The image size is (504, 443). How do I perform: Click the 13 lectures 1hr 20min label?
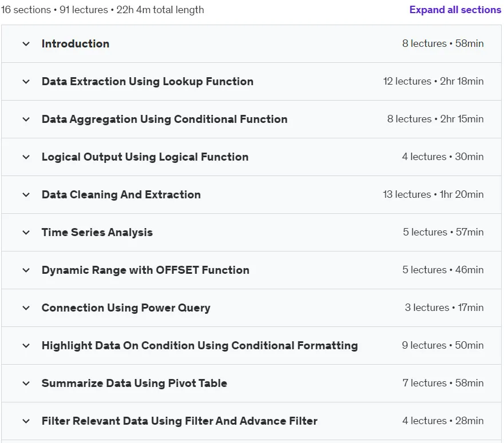click(433, 194)
